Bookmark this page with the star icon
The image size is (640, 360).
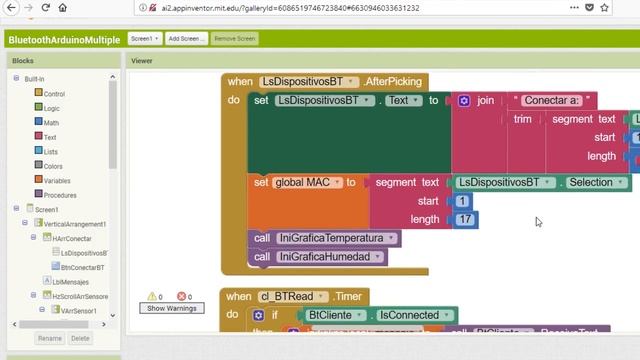604,7
